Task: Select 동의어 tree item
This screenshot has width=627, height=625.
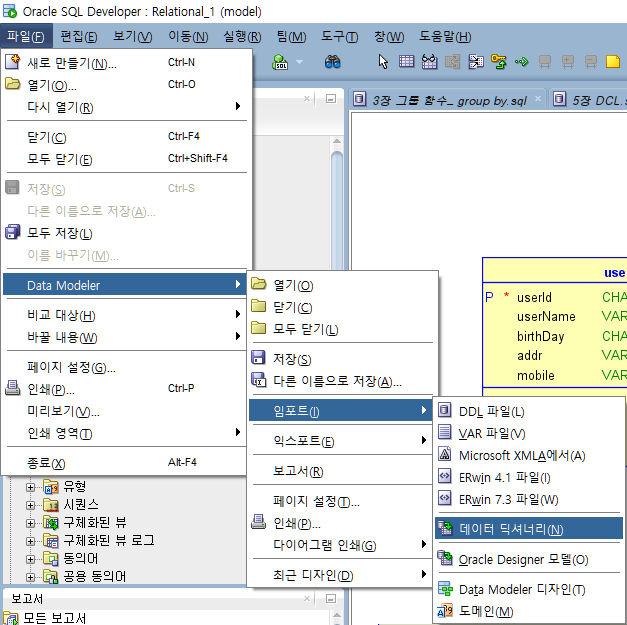Action: pyautogui.click(x=80, y=558)
